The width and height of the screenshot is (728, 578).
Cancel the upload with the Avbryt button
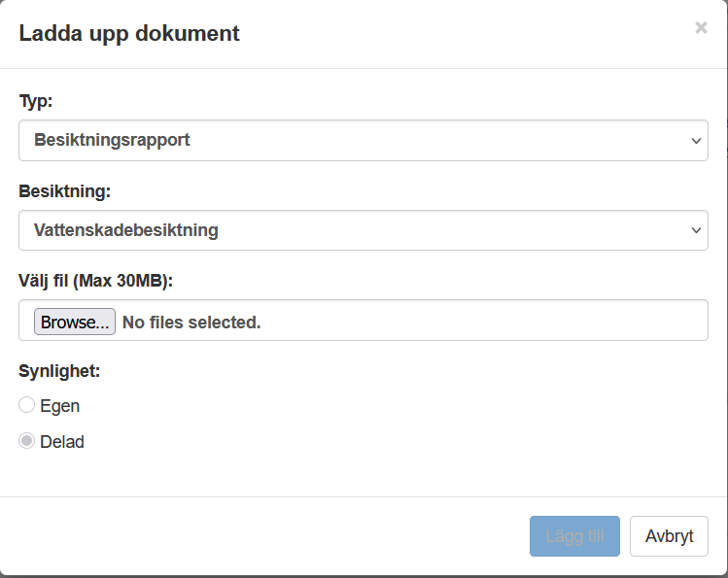tap(669, 536)
